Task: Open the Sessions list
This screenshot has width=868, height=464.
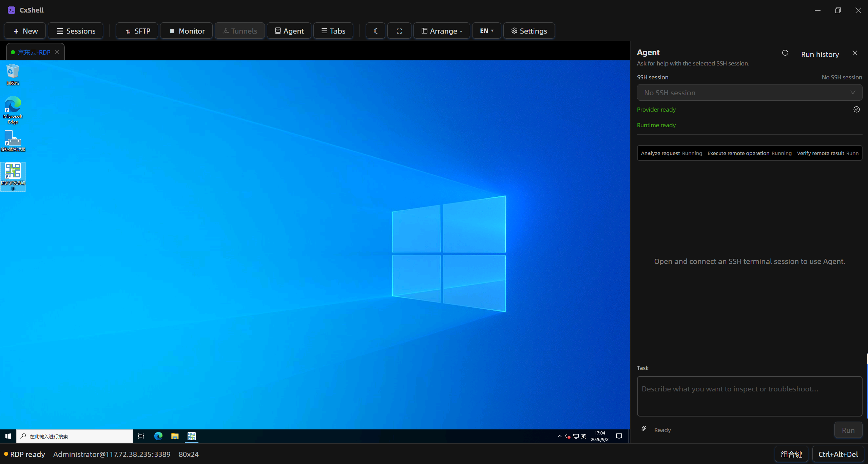Action: pos(76,31)
